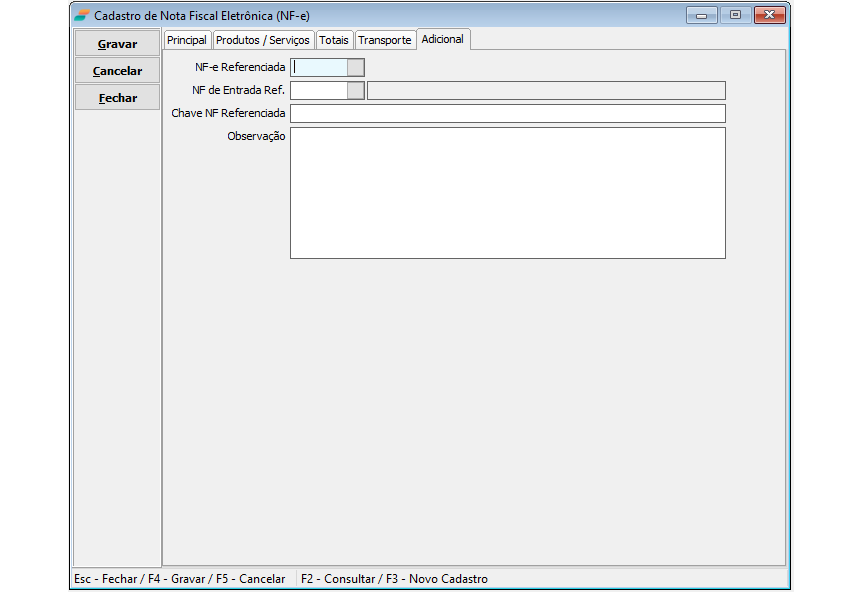Viewport: 862px width, 592px height.
Task: Focus the NF-e Referenciada input field
Action: click(x=319, y=67)
